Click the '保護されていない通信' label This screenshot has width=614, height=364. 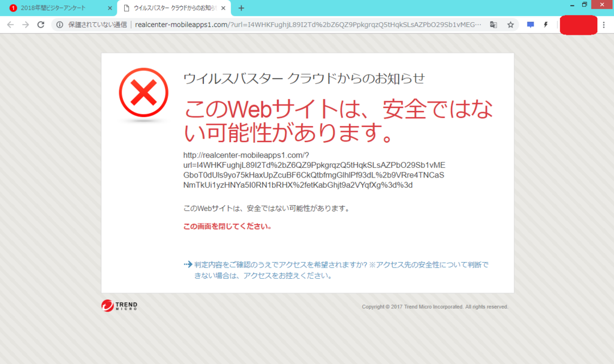[x=98, y=25]
